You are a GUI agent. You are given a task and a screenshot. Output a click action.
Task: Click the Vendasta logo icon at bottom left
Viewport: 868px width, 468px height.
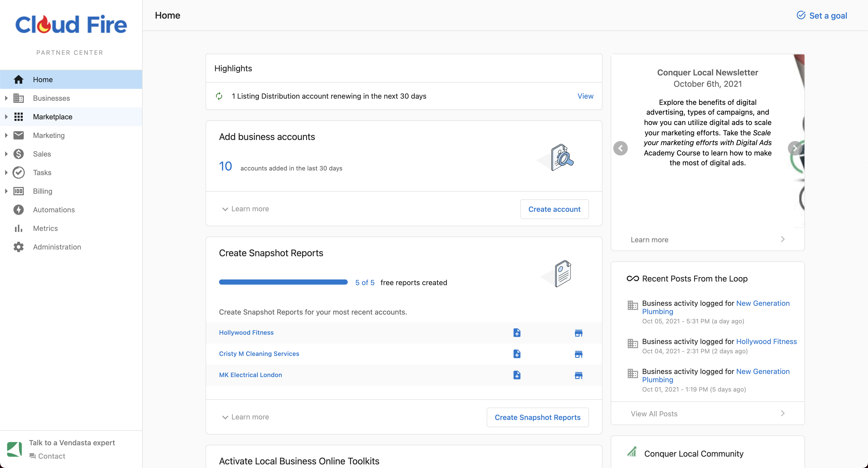14,449
